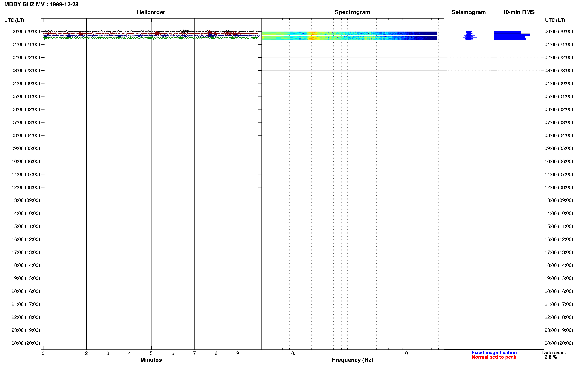Click the right '19:00 (15:00)' time label
588x368 pixels.
coord(559,278)
